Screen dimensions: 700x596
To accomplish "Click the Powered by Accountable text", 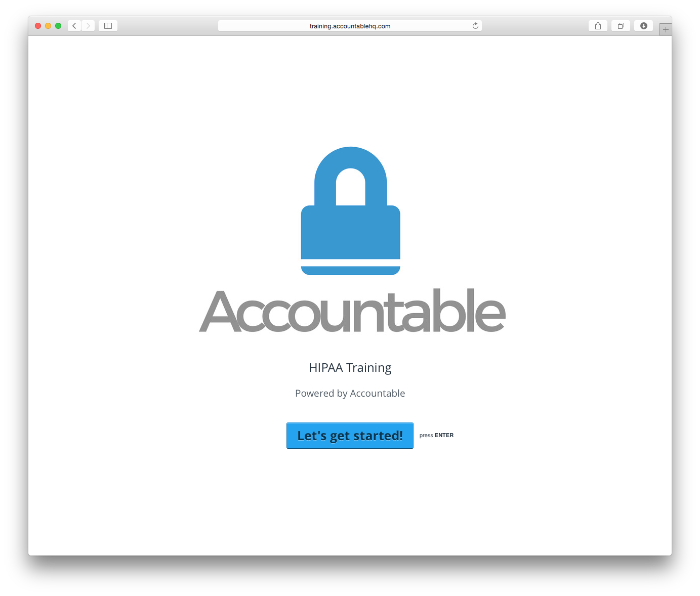I will (350, 393).
